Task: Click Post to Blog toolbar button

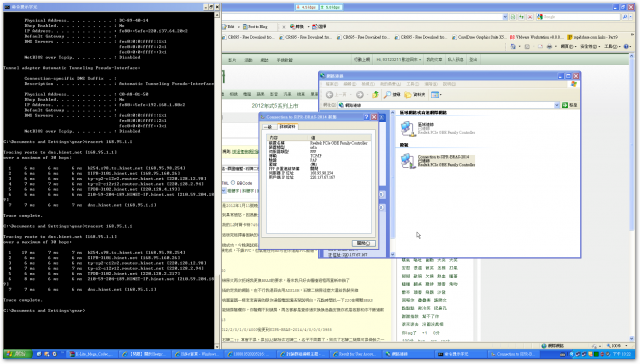Action: [x=256, y=27]
